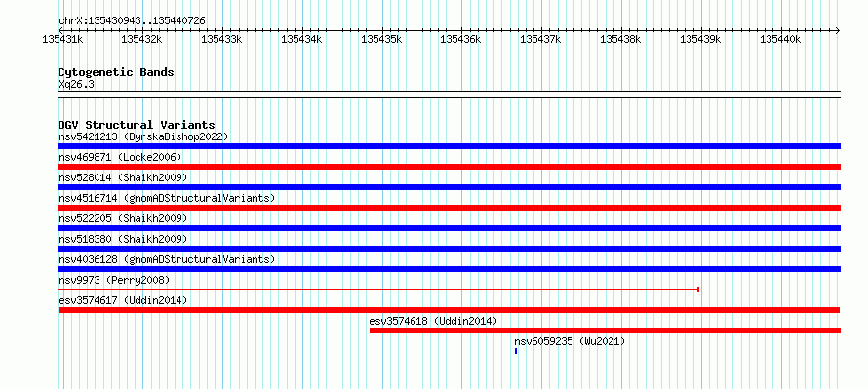Screen dimensions: 868x389
Task: Click the red bar under nsv469871
Action: tap(449, 167)
